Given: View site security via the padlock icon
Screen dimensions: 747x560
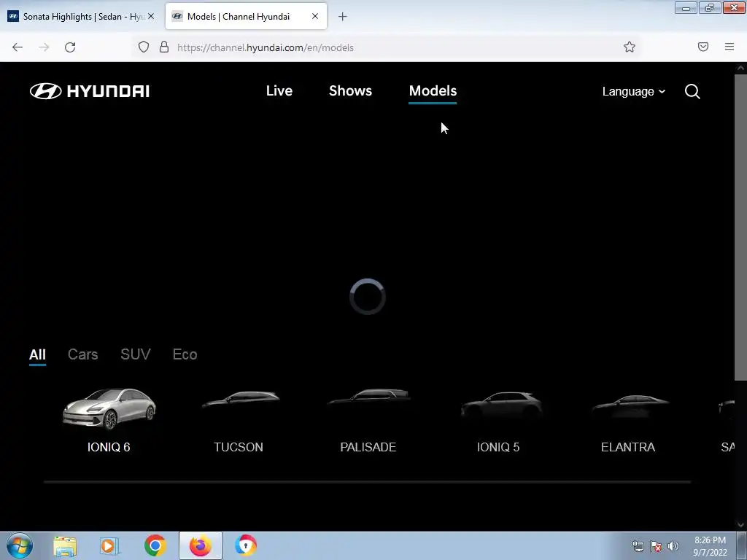Looking at the screenshot, I should tap(164, 47).
